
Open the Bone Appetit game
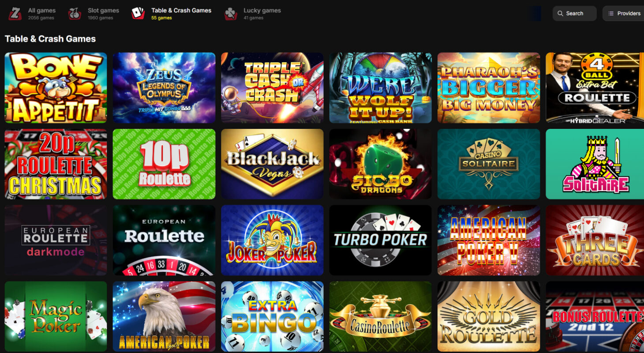(x=56, y=88)
